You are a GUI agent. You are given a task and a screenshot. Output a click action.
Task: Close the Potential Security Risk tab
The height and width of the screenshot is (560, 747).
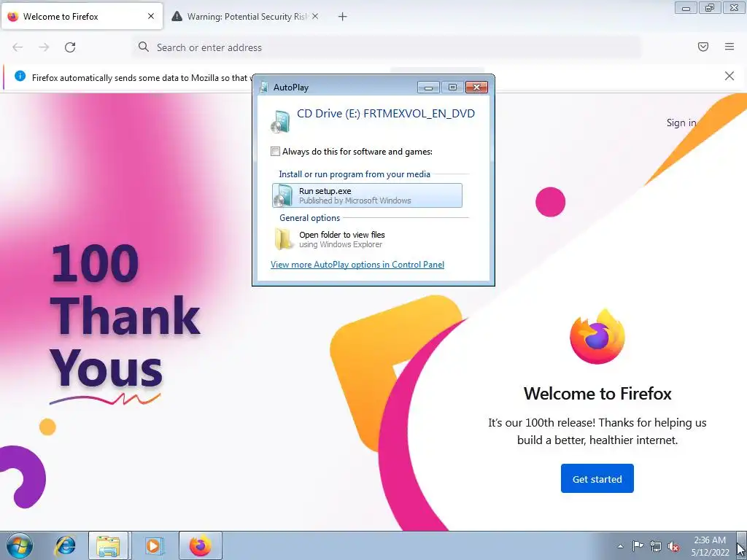[x=315, y=16]
